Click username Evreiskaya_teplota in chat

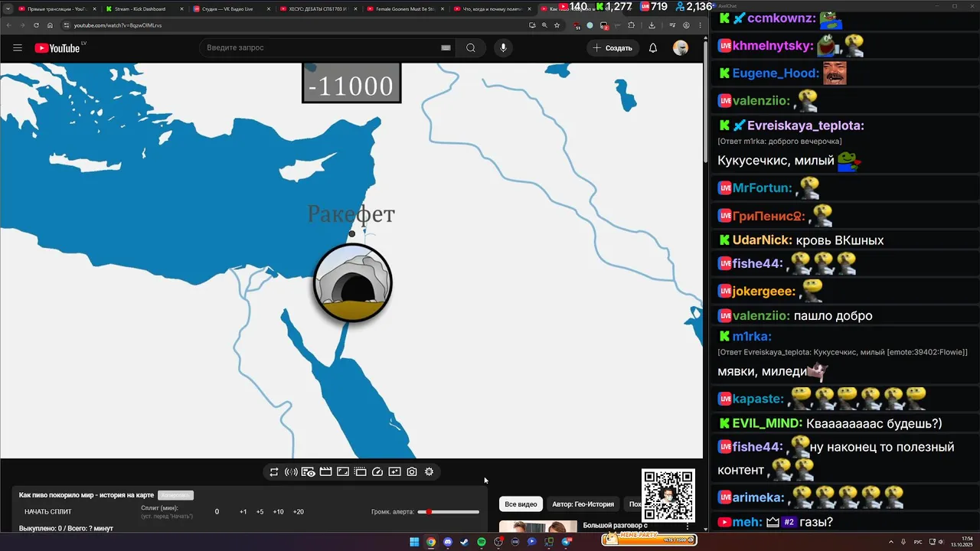pyautogui.click(x=805, y=126)
